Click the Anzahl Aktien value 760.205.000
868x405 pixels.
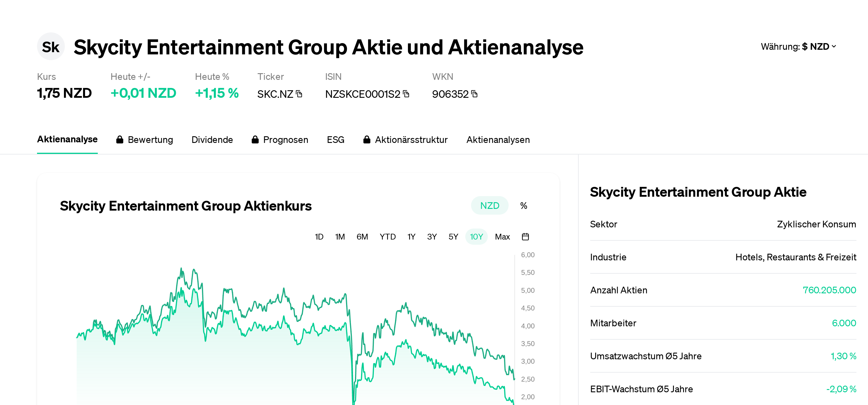tap(829, 290)
